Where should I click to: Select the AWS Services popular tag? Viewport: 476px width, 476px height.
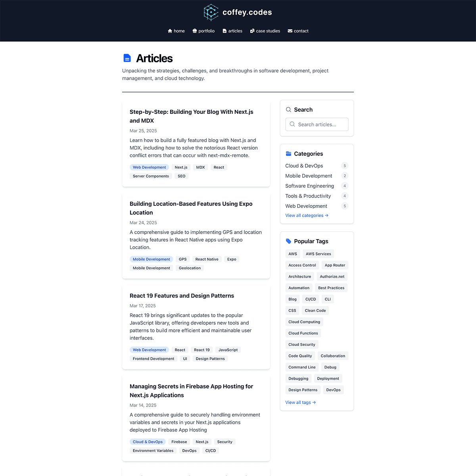click(319, 254)
